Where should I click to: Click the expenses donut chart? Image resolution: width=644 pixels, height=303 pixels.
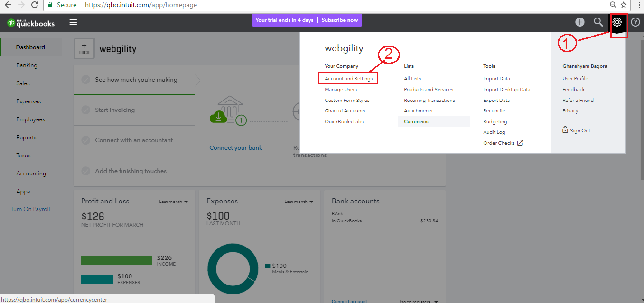(233, 268)
